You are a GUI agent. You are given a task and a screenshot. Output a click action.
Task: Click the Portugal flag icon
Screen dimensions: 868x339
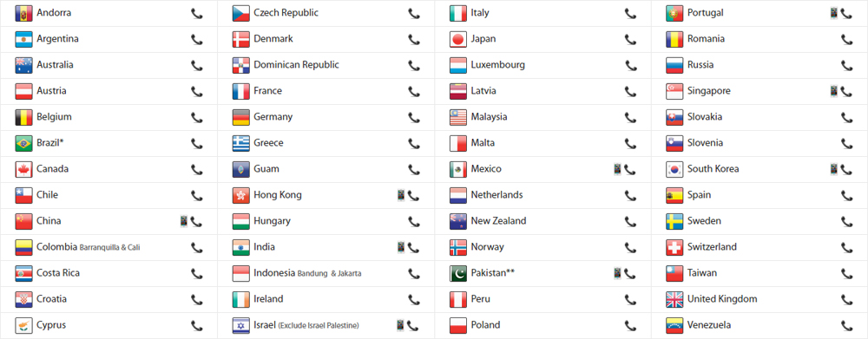click(x=674, y=13)
